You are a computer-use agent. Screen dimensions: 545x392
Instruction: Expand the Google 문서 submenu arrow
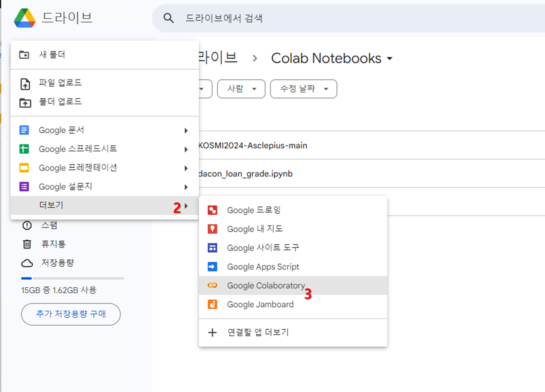[x=186, y=131]
